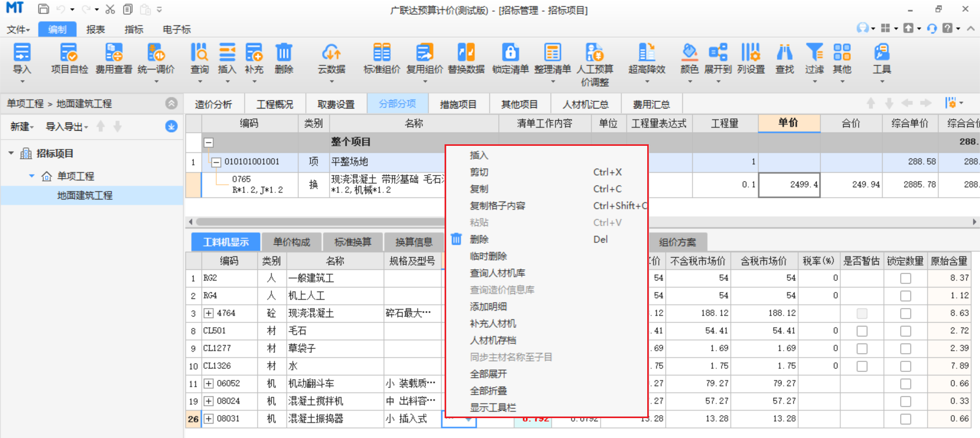Switch to the 措施项目 tab

[458, 105]
